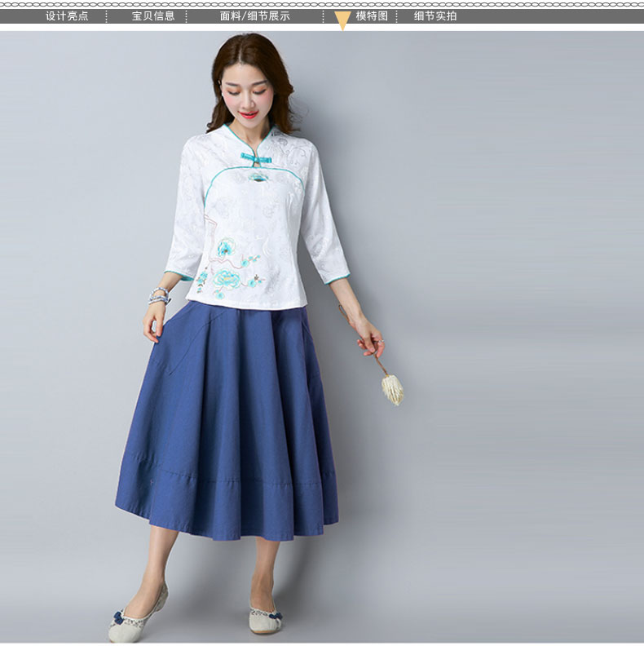
Task: Open the 设计亮点 tab
Action: pos(66,15)
